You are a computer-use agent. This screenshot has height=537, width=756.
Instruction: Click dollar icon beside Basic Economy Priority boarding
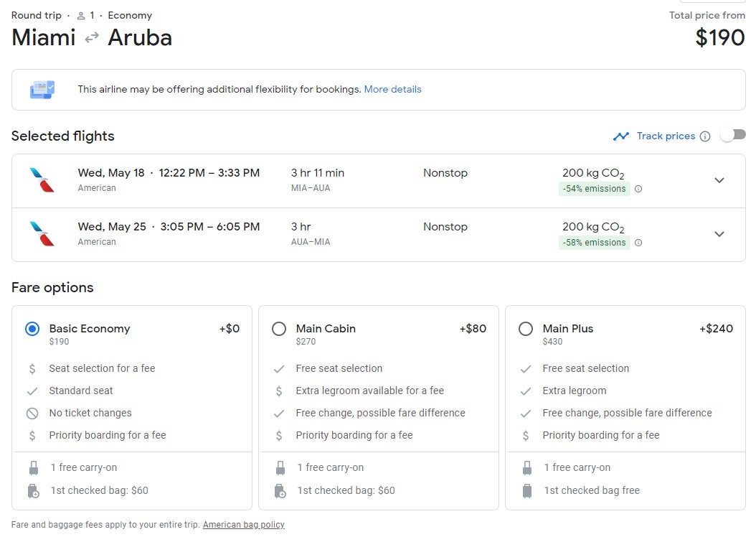[x=32, y=436]
